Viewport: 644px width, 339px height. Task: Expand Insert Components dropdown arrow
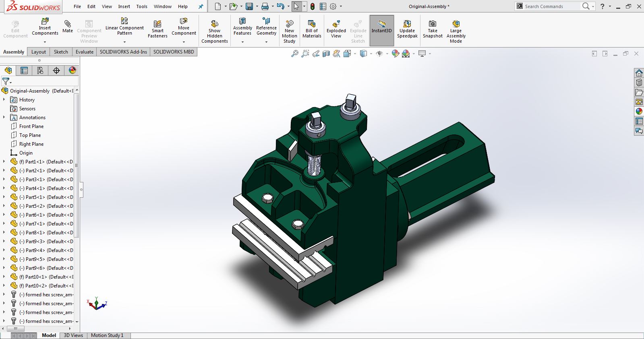45,42
